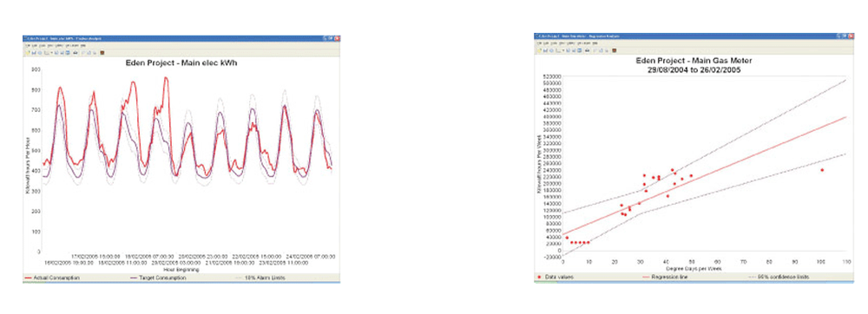Click the printer icon in electricity window toolbar
The width and height of the screenshot is (868, 314).
point(76,53)
